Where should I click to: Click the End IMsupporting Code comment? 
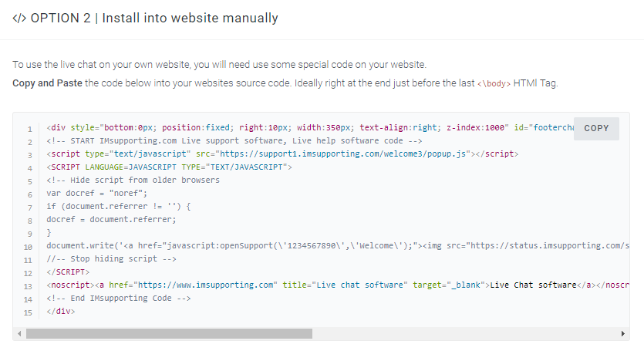click(119, 298)
